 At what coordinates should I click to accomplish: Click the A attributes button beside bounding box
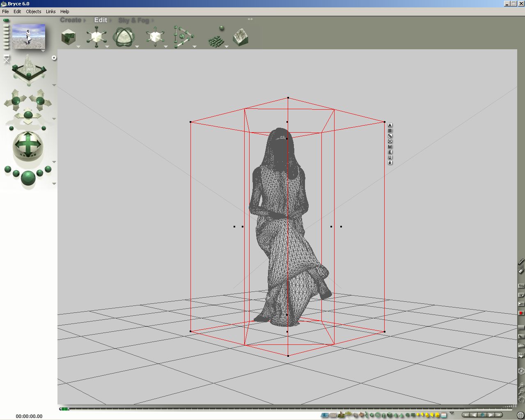[390, 126]
